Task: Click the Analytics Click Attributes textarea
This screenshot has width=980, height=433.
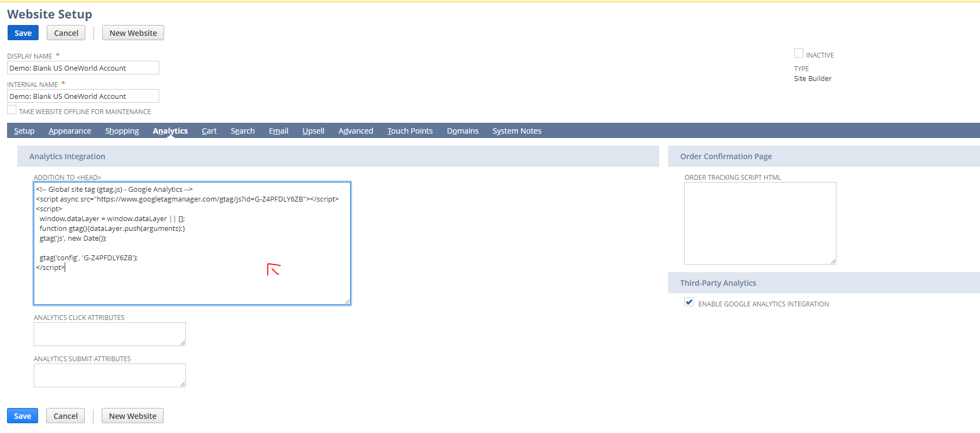Action: [110, 334]
